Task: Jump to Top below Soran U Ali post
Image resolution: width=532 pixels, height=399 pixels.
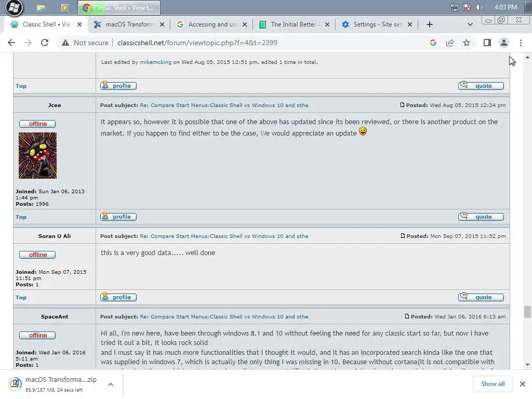Action: (21, 298)
